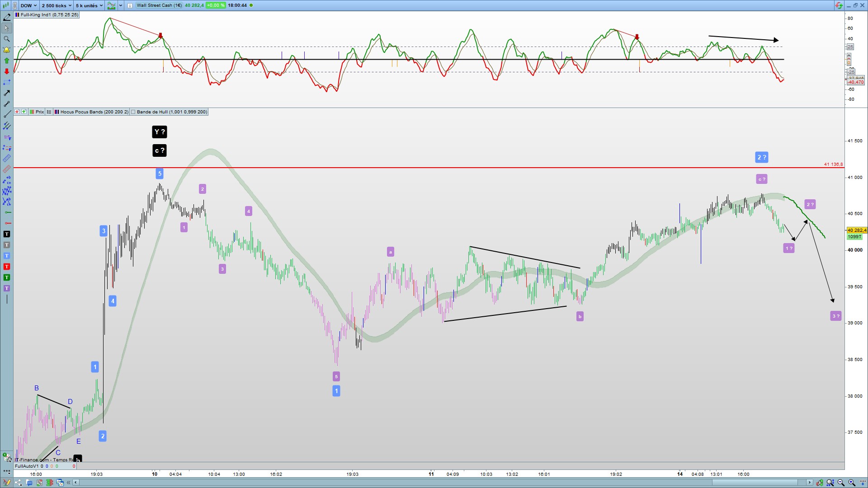The image size is (868, 488).
Task: Select the red eraser tool
Action: pyautogui.click(x=7, y=169)
